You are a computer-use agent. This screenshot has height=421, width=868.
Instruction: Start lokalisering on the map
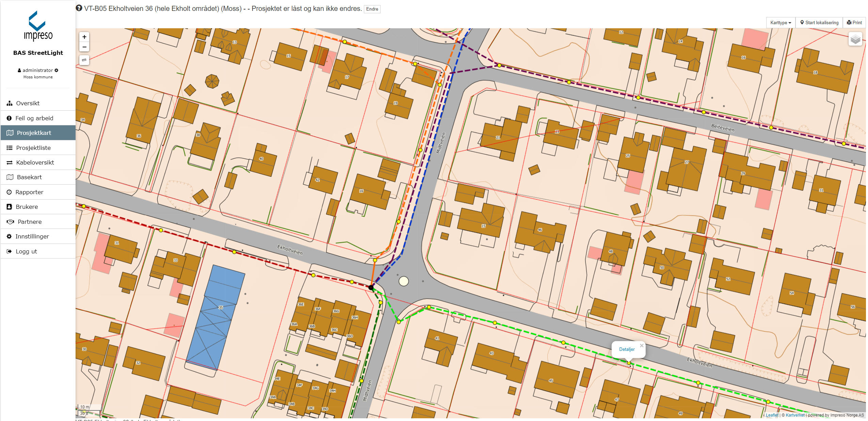[819, 22]
